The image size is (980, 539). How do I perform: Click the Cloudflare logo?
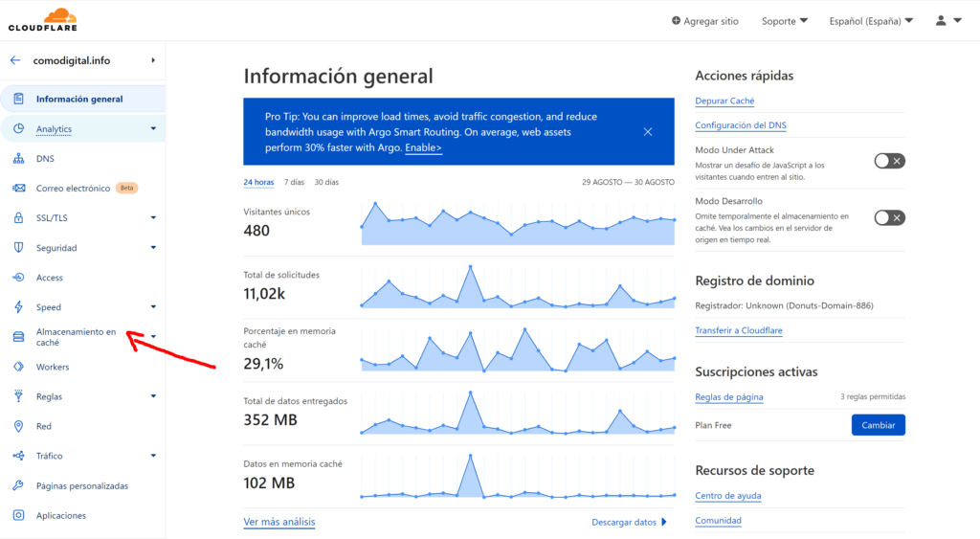[x=42, y=20]
